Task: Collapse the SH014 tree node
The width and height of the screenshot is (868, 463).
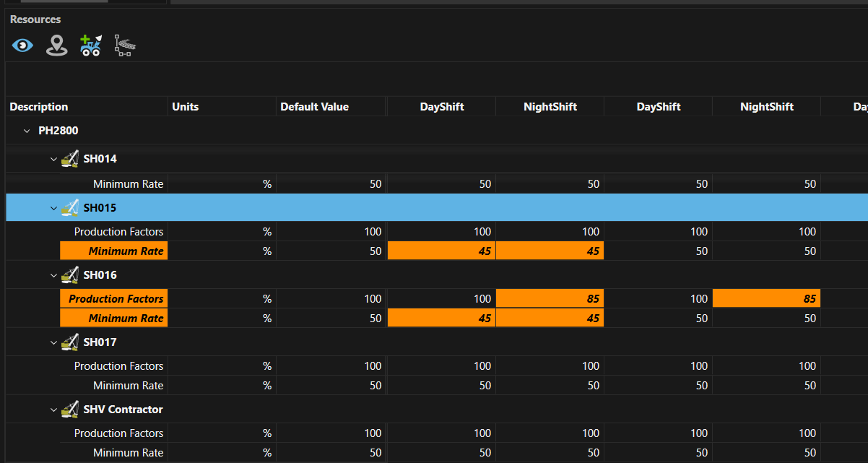Action: pos(53,159)
